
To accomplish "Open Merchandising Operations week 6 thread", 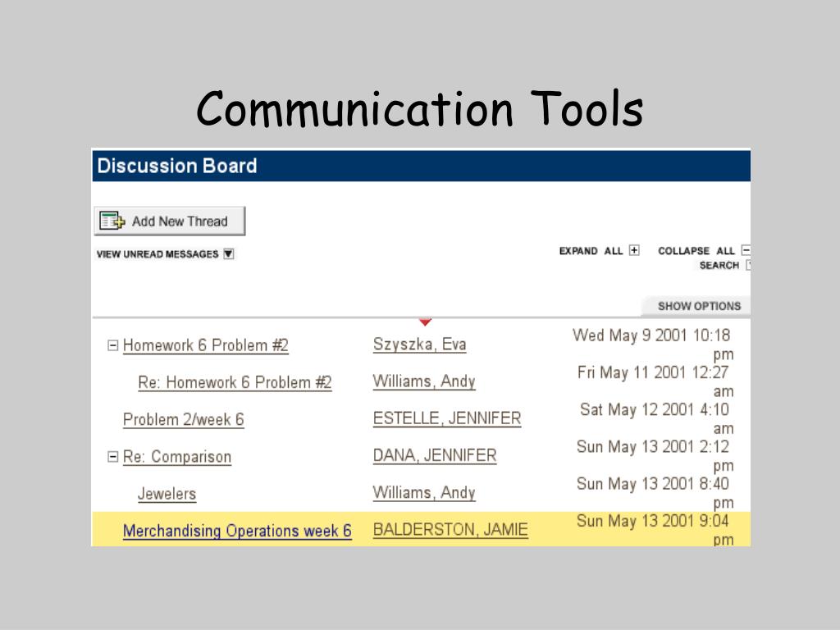I will pos(237,531).
